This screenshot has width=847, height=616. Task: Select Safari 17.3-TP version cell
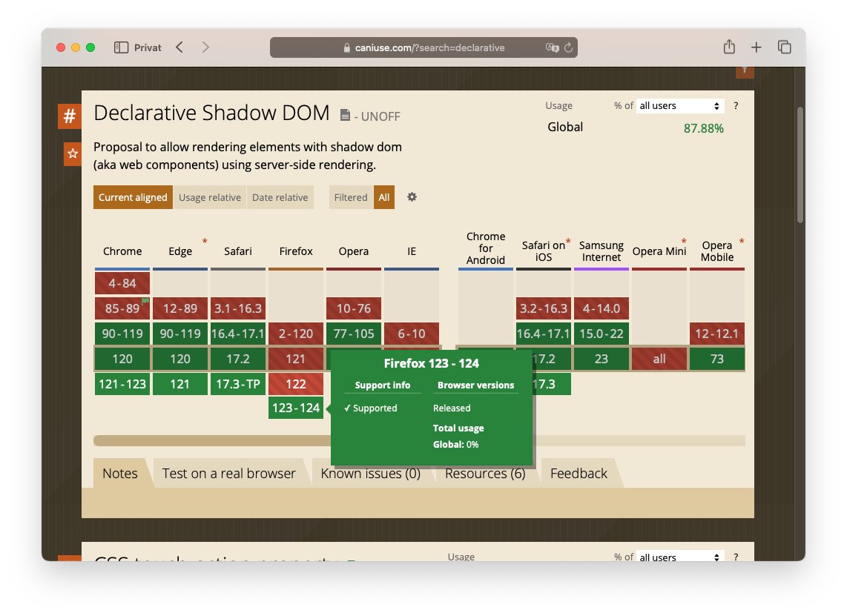[237, 384]
